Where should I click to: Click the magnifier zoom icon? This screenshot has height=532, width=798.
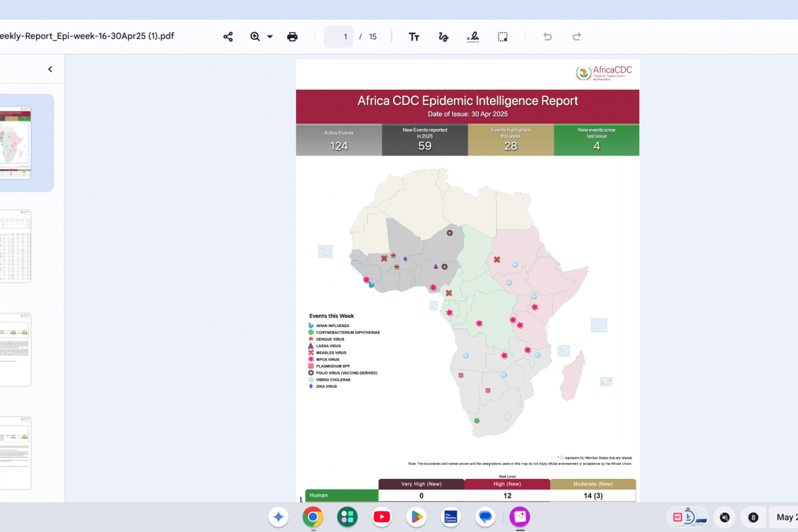[255, 37]
